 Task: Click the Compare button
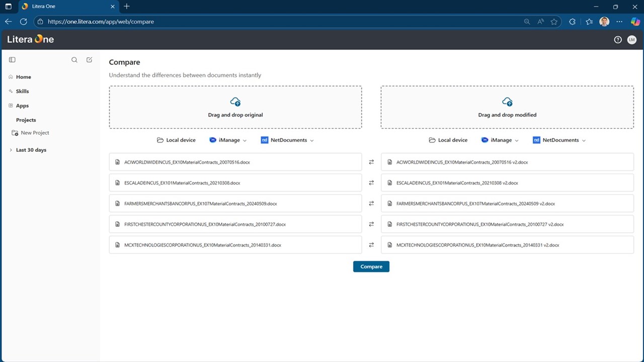pyautogui.click(x=371, y=266)
